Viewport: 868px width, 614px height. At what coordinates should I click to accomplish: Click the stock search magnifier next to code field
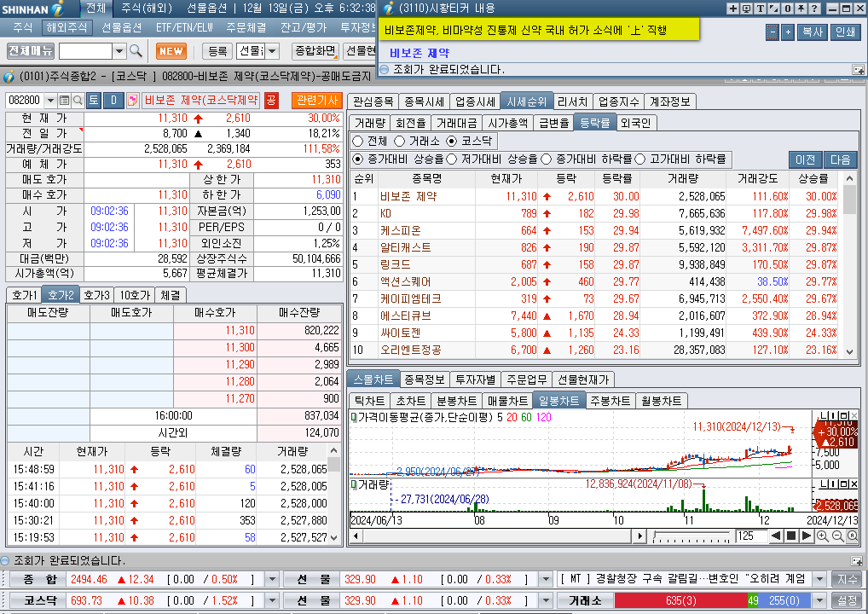pyautogui.click(x=78, y=101)
